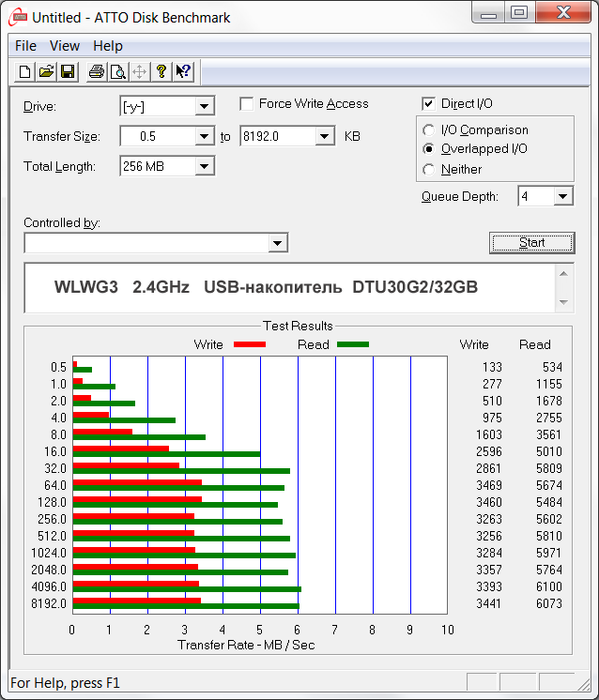Click the New file toolbar icon
Viewport: 599px width, 700px height.
pos(25,71)
